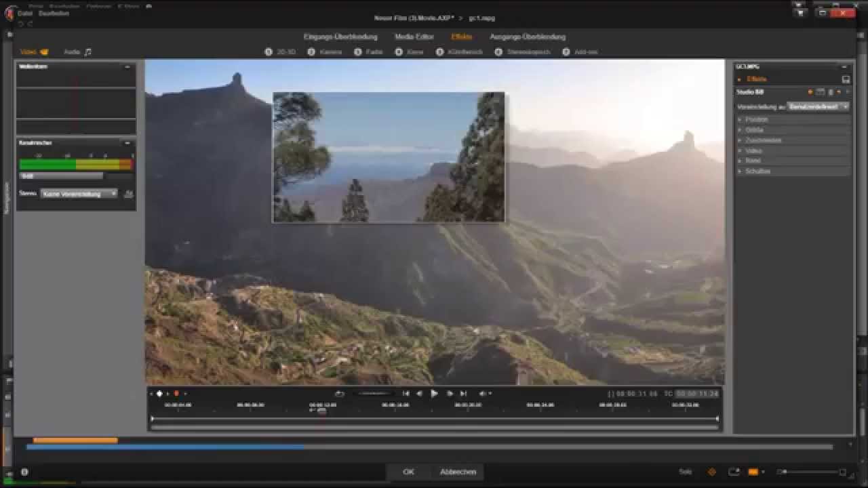Jump to clip end
Image resolution: width=868 pixels, height=488 pixels.
[x=463, y=394]
